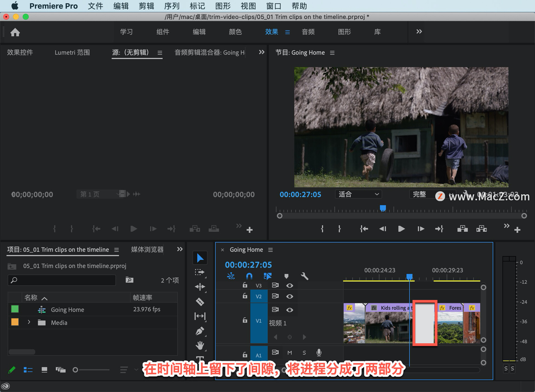Mute the A1 audio track
Image resolution: width=535 pixels, height=392 pixels.
pyautogui.click(x=290, y=353)
